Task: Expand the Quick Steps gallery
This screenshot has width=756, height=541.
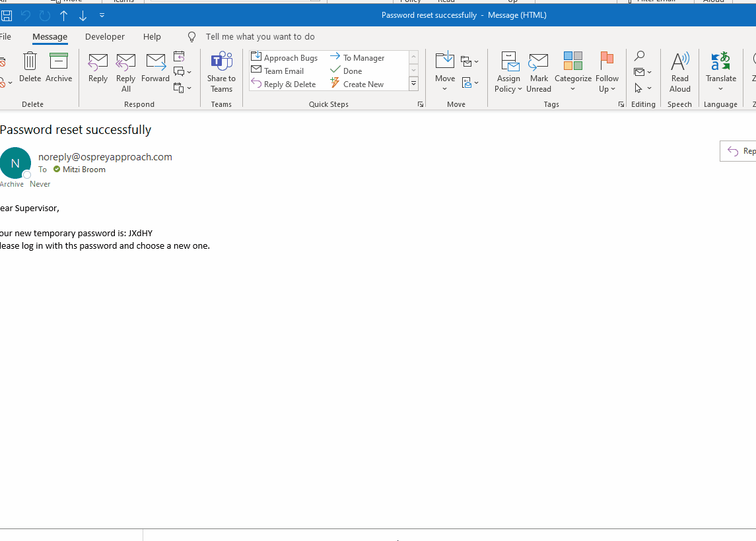Action: (414, 84)
